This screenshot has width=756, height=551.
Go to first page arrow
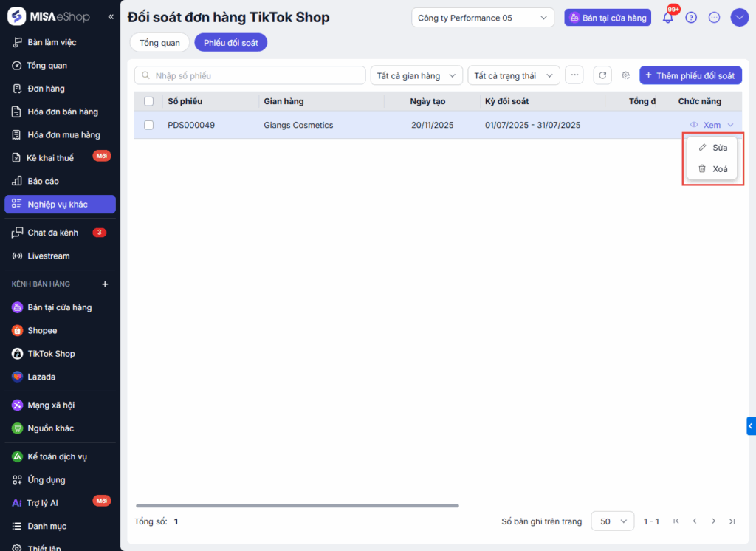point(676,521)
